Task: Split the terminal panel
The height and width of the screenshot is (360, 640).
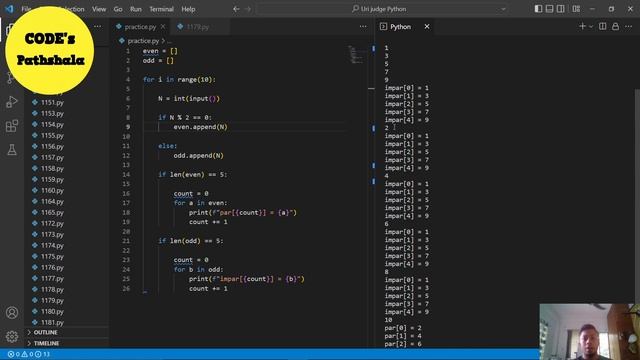Action: [602, 27]
